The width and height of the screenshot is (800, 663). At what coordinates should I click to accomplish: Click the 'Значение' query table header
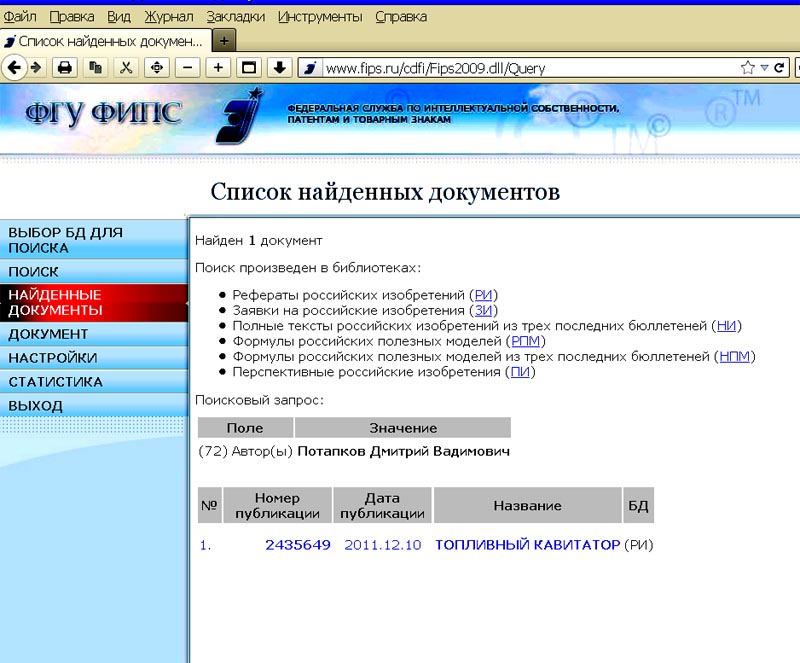[403, 428]
